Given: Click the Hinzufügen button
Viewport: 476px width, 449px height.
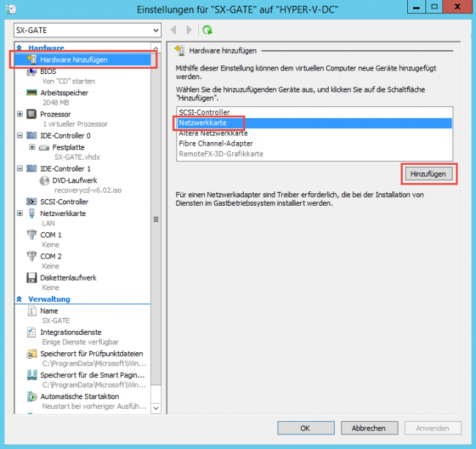Looking at the screenshot, I should 429,174.
